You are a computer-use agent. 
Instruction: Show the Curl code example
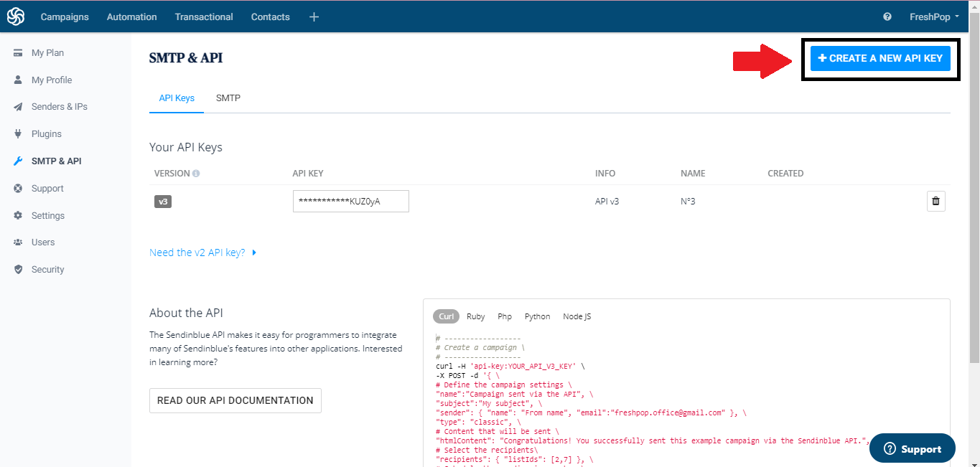tap(446, 316)
